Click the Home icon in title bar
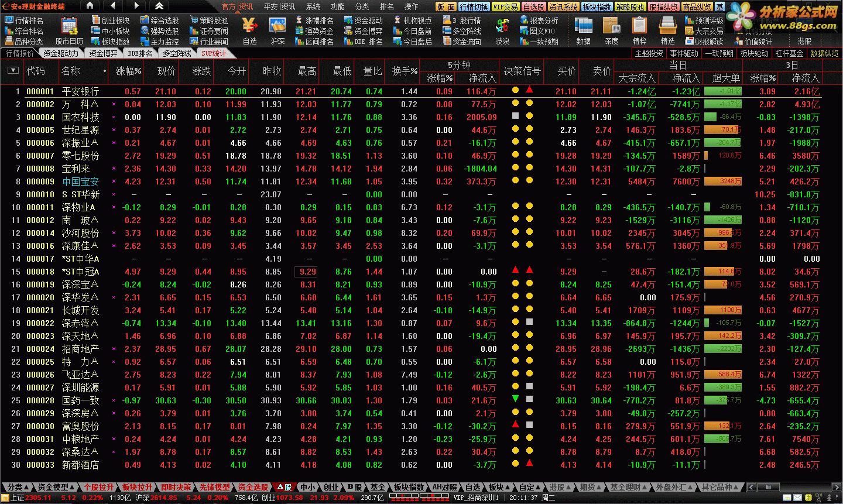Image resolution: width=843 pixels, height=504 pixels. [90, 6]
